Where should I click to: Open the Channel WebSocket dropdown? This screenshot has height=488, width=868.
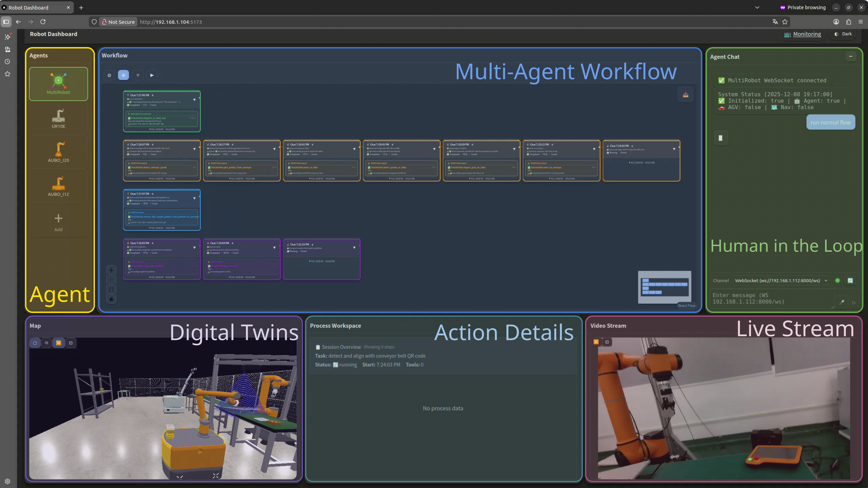click(x=780, y=280)
